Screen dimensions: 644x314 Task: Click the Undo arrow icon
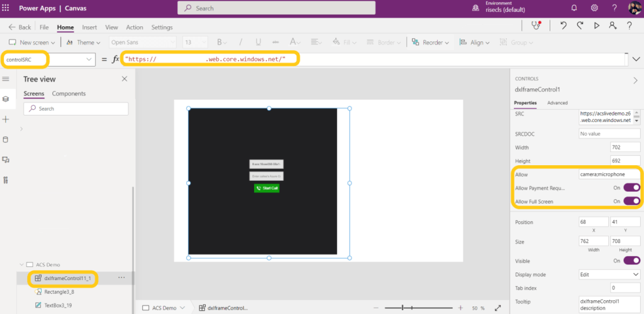click(563, 26)
